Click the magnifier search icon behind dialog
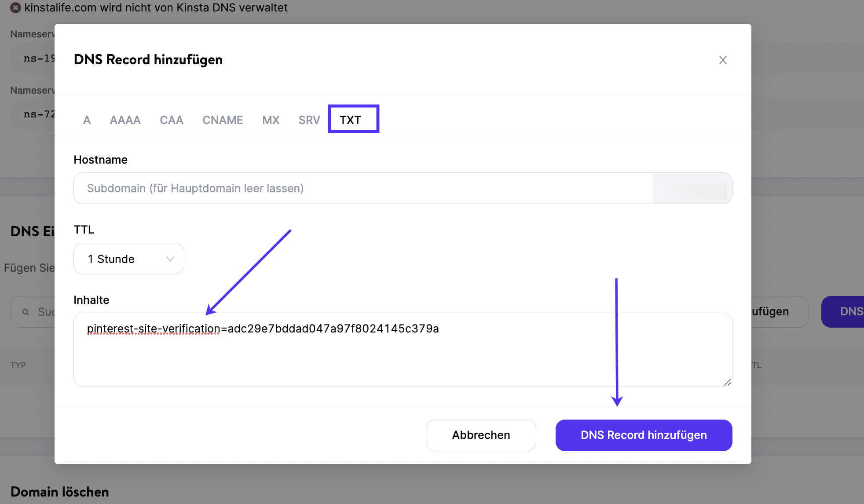Screen dimensions: 864x504 pyautogui.click(x=26, y=312)
